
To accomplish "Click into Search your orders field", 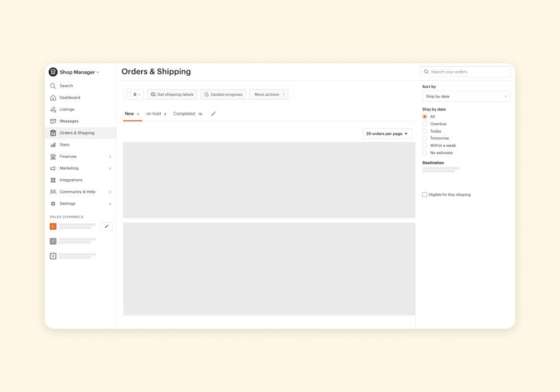I will [x=465, y=72].
